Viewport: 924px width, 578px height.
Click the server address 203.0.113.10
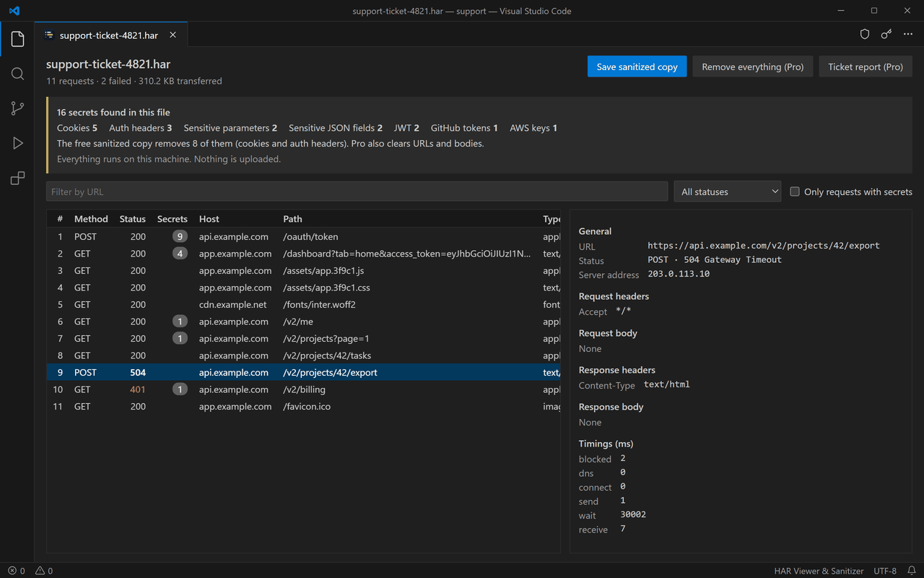click(x=679, y=274)
